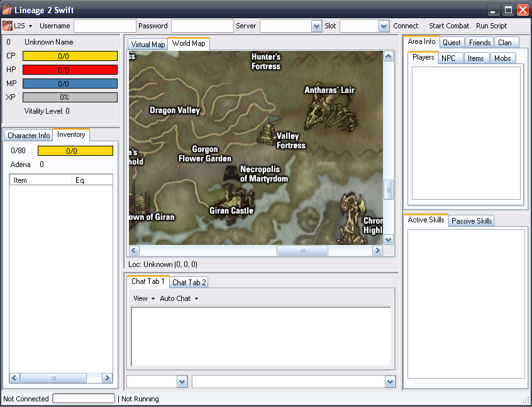Click the Dragon Valley label on map

click(175, 111)
